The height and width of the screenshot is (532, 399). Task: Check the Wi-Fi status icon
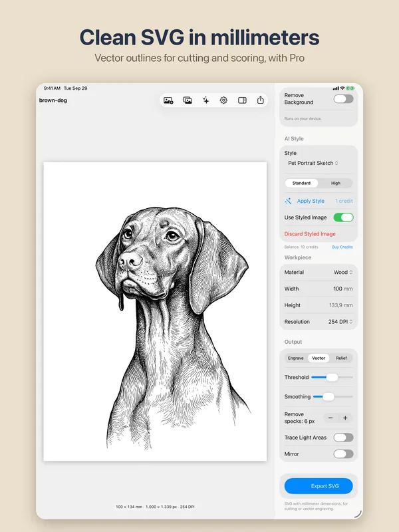pos(342,88)
